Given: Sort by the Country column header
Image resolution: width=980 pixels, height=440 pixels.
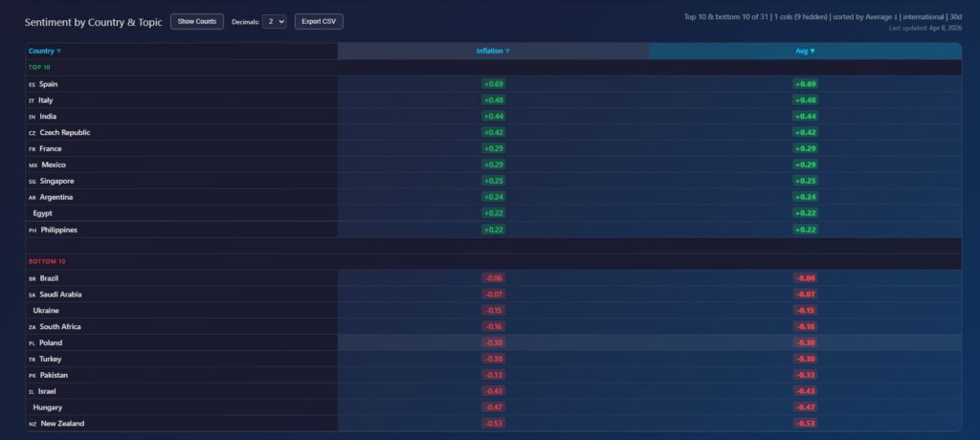Looking at the screenshot, I should 45,52.
